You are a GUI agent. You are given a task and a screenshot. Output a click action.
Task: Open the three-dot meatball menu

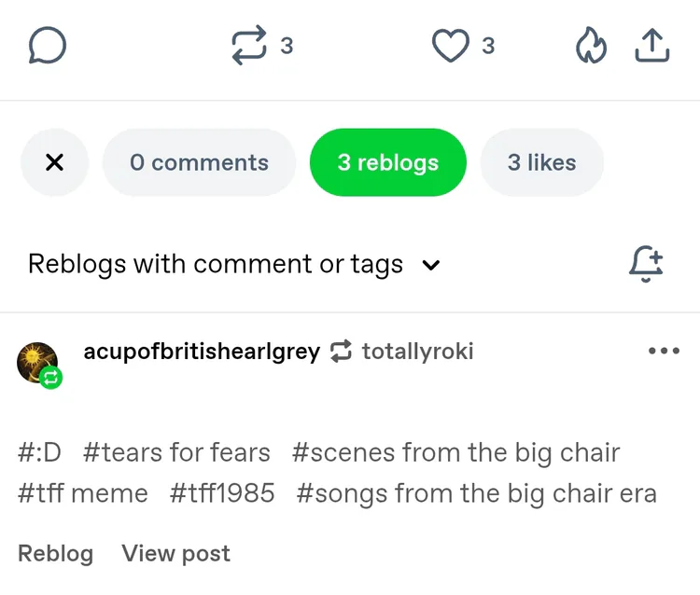(664, 352)
